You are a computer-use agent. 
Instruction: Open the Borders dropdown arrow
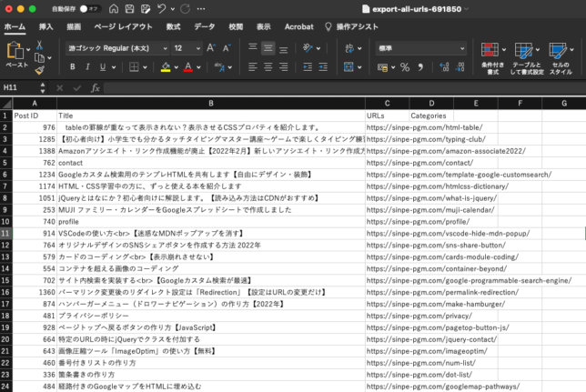145,67
